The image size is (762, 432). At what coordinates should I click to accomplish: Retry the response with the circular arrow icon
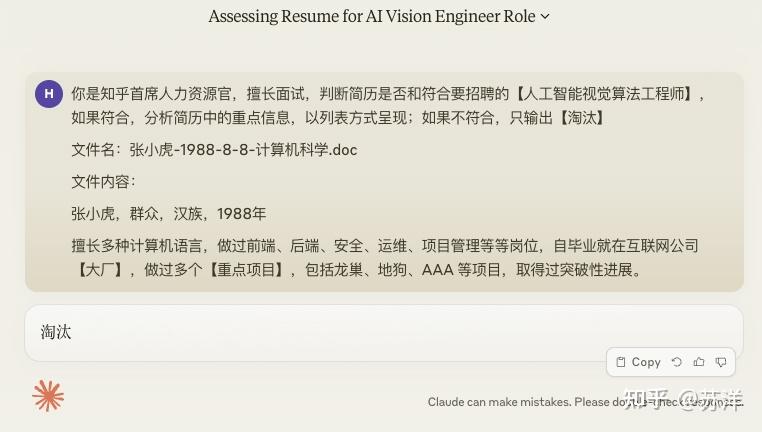[676, 362]
